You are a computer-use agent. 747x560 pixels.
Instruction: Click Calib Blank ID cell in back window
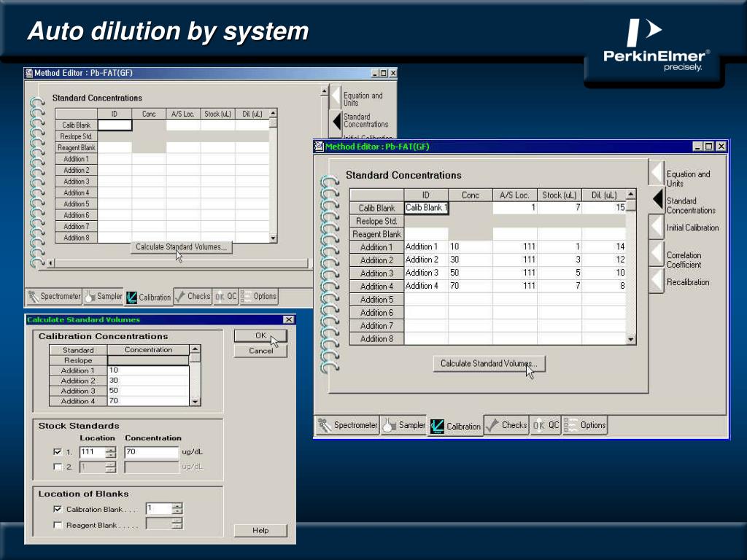(115, 125)
